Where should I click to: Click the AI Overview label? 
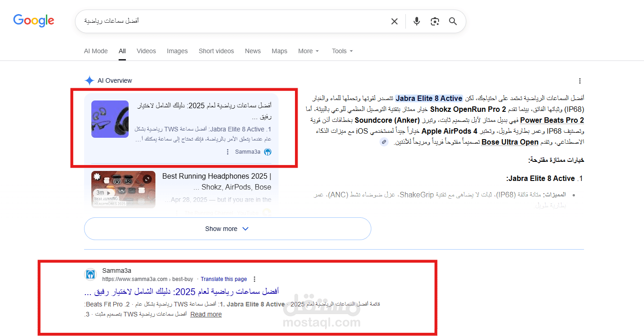coord(115,80)
